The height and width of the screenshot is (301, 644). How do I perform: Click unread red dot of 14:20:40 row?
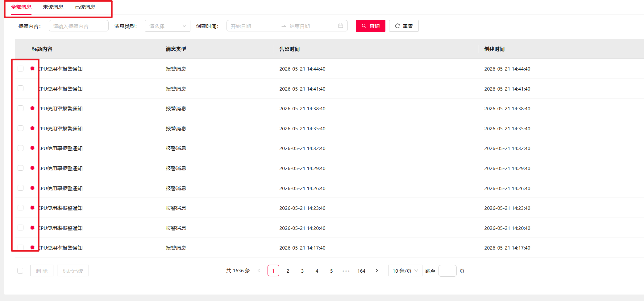[32, 228]
